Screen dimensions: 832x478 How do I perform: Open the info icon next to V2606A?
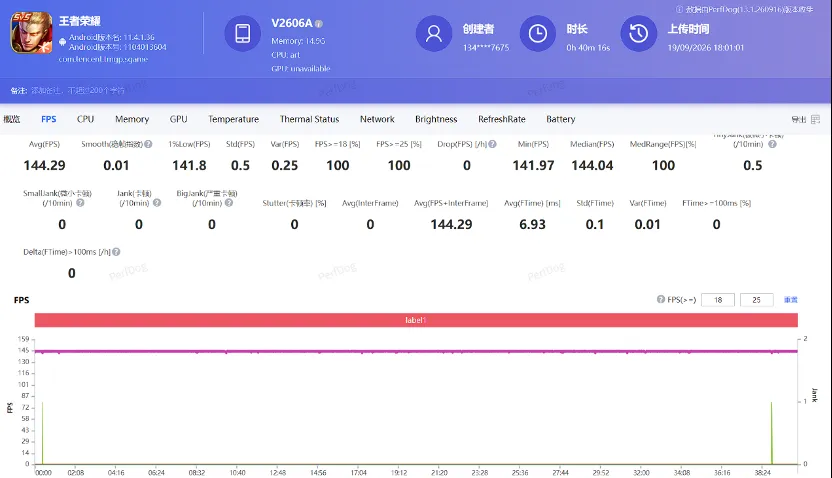pos(319,24)
